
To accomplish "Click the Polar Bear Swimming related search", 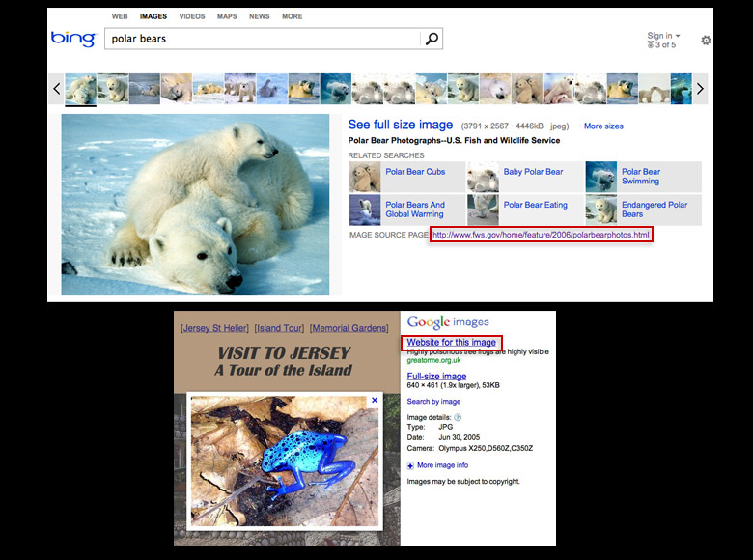I will (640, 177).
